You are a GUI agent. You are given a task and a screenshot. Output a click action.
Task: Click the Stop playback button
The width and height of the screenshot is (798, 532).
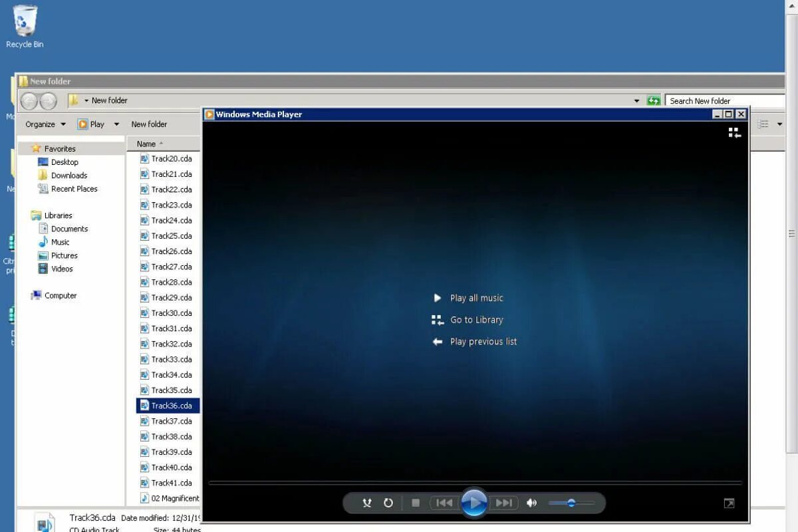(x=416, y=503)
